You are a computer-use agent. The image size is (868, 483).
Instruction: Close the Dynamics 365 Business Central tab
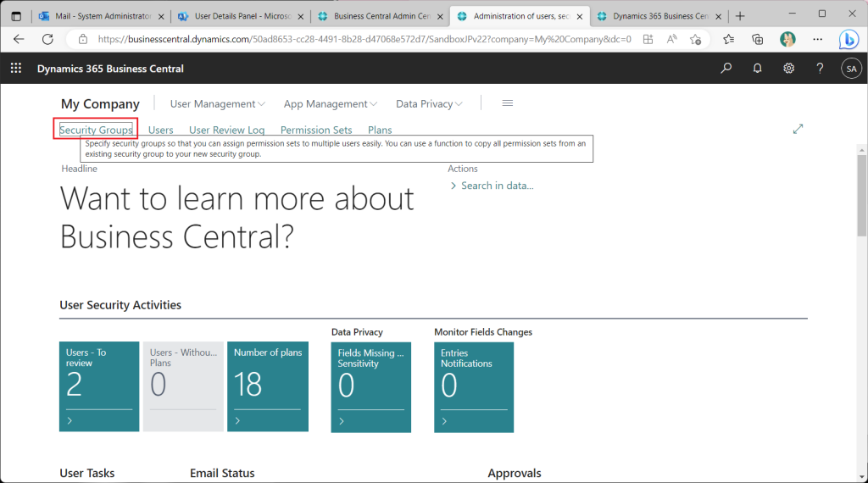tap(719, 17)
